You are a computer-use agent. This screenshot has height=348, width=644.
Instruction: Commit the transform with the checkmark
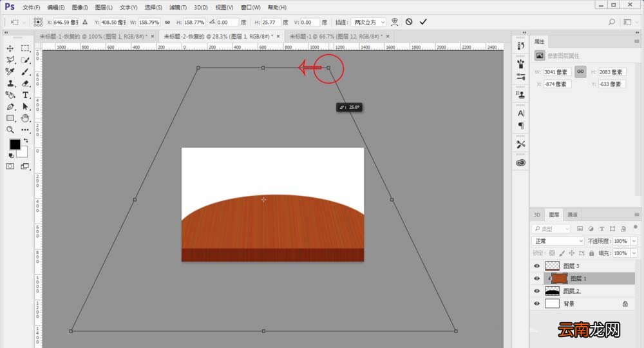click(x=423, y=22)
